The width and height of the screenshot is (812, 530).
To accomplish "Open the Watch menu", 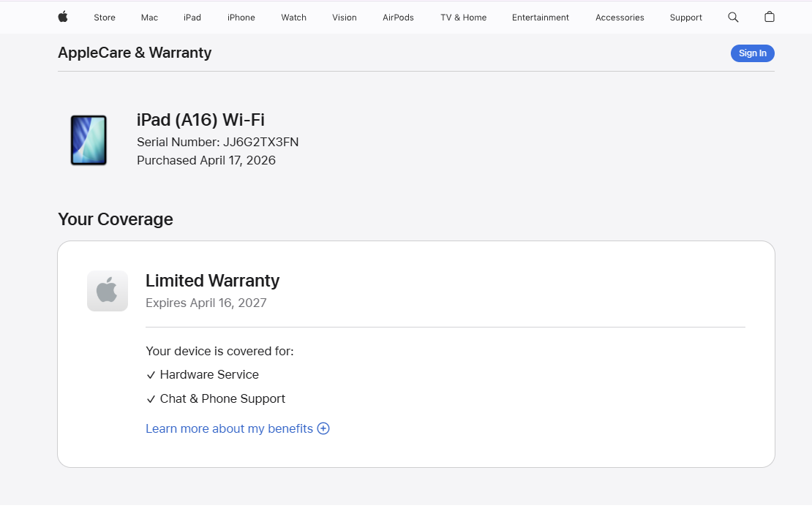I will coord(293,18).
